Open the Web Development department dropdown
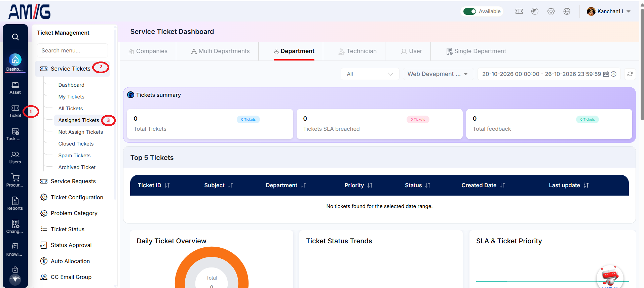 438,74
